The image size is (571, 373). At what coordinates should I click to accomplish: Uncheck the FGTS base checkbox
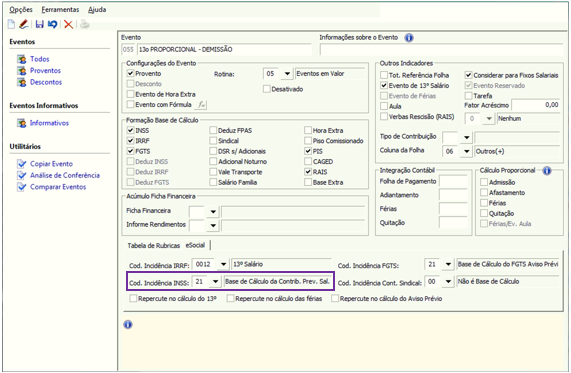coord(130,151)
